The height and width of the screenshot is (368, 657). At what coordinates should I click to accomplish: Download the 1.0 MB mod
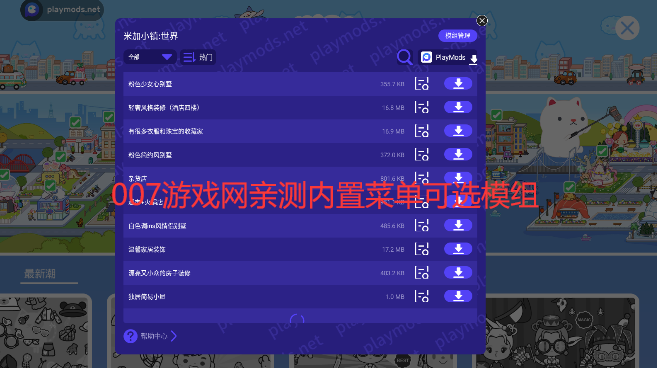coord(458,296)
